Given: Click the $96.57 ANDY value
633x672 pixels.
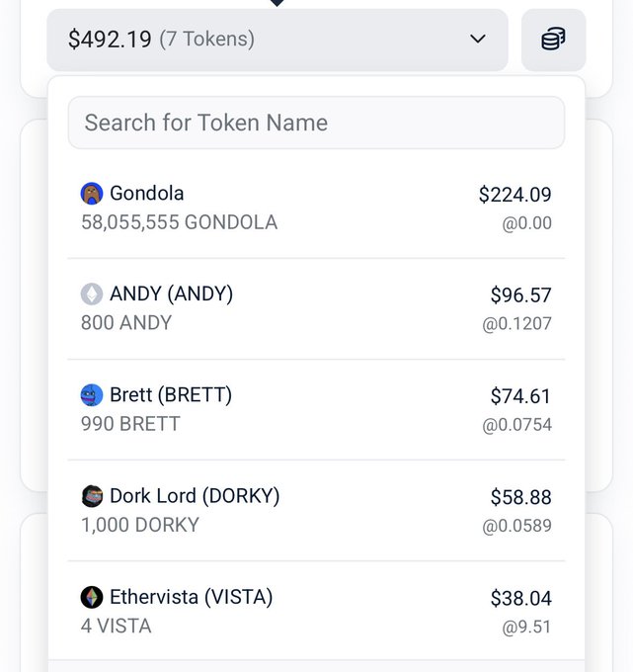Looking at the screenshot, I should coord(520,295).
